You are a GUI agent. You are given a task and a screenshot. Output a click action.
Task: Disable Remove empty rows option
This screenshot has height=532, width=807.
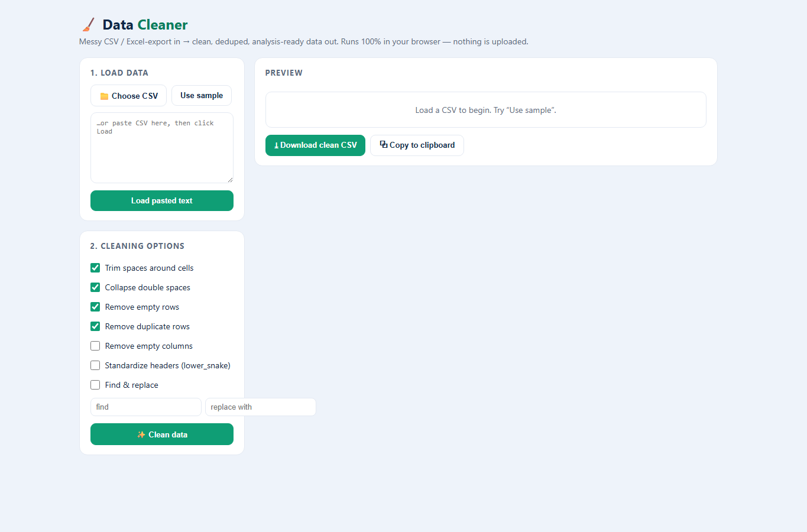[95, 307]
